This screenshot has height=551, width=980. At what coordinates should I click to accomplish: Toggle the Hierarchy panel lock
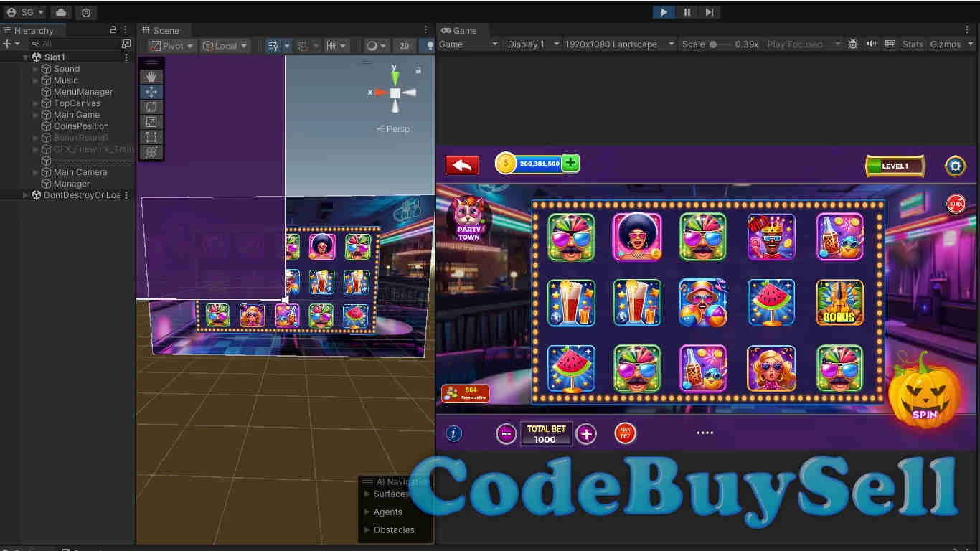click(x=113, y=30)
